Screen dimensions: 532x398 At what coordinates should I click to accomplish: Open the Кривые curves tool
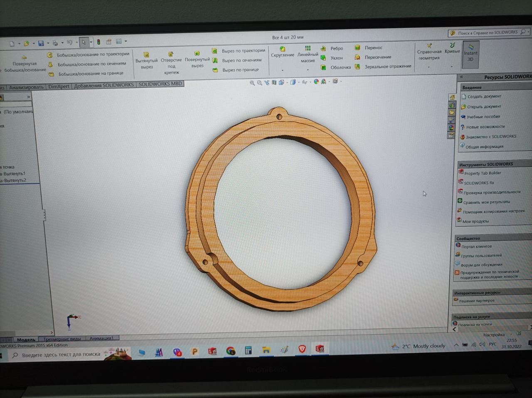452,48
